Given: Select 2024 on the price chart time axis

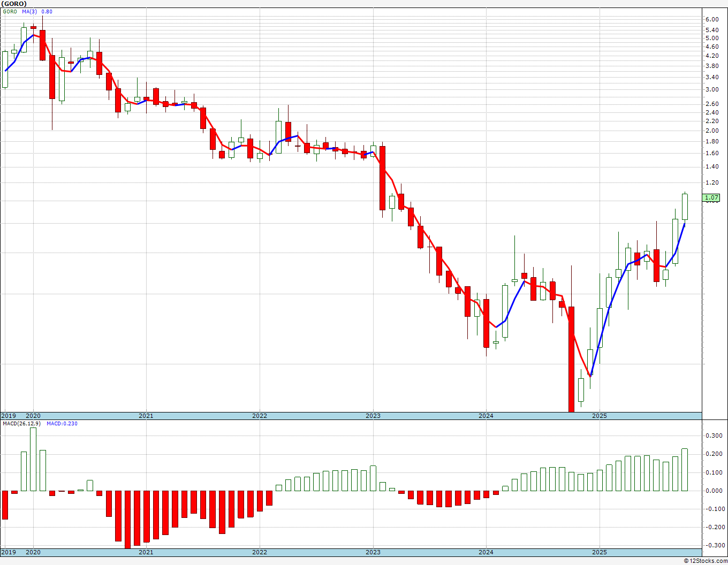Looking at the screenshot, I should 486,416.
